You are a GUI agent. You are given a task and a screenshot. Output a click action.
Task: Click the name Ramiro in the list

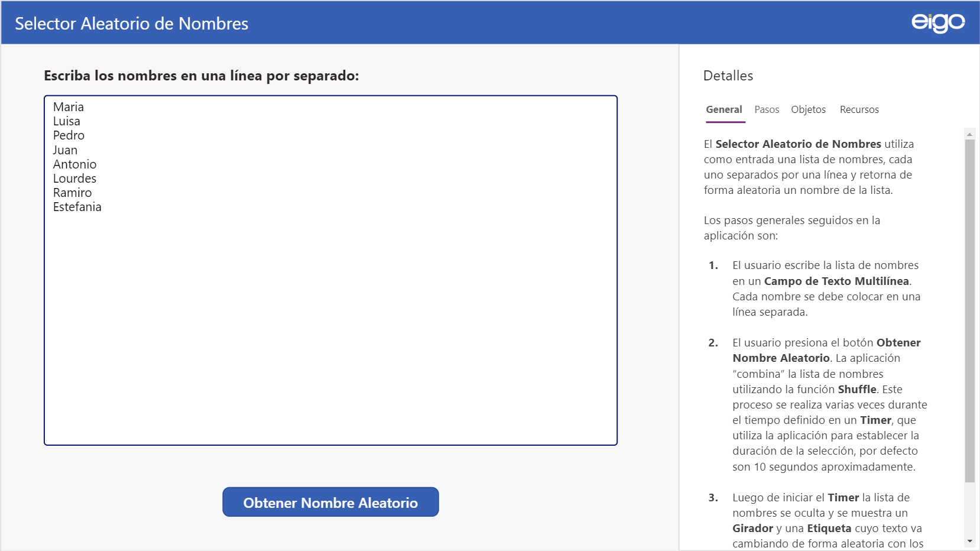(x=72, y=193)
